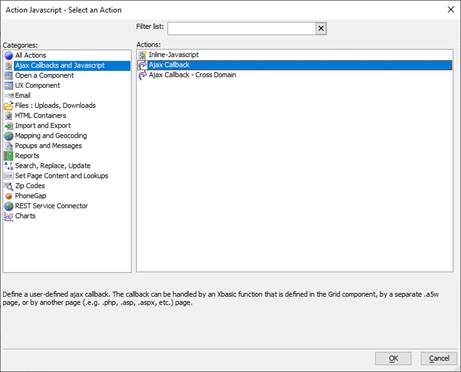Click the PhoneGap category icon
Image resolution: width=461 pixels, height=372 pixels.
coord(9,196)
